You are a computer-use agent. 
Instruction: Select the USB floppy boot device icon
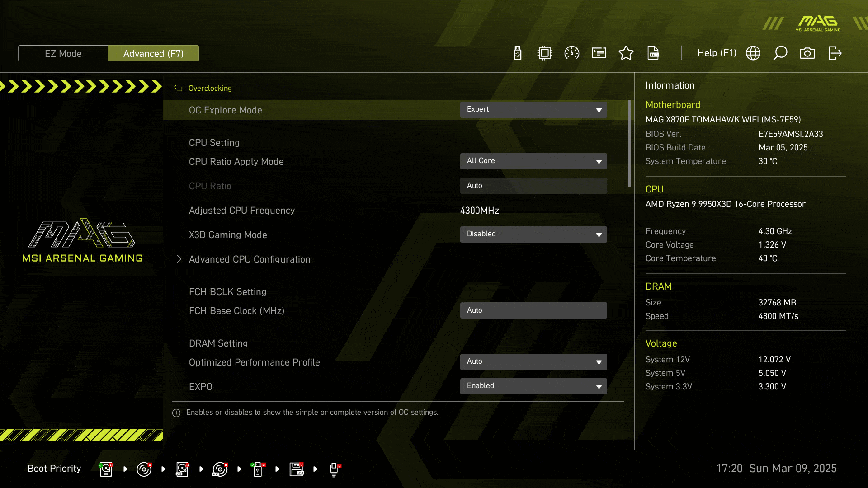click(x=297, y=469)
